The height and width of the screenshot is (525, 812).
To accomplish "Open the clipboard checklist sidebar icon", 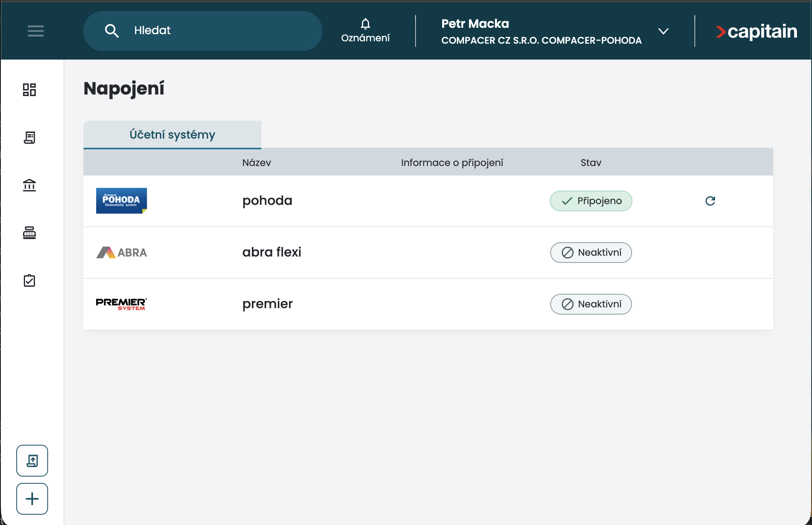I will click(x=29, y=280).
